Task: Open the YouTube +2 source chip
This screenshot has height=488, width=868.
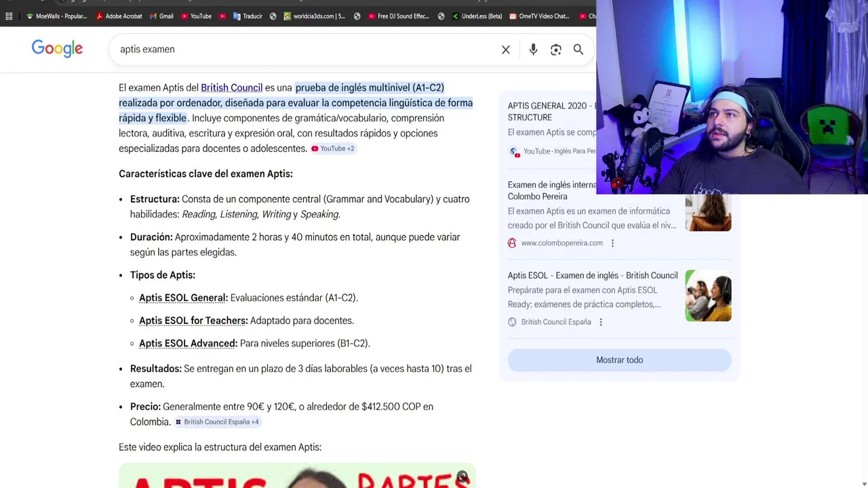Action: 333,148
